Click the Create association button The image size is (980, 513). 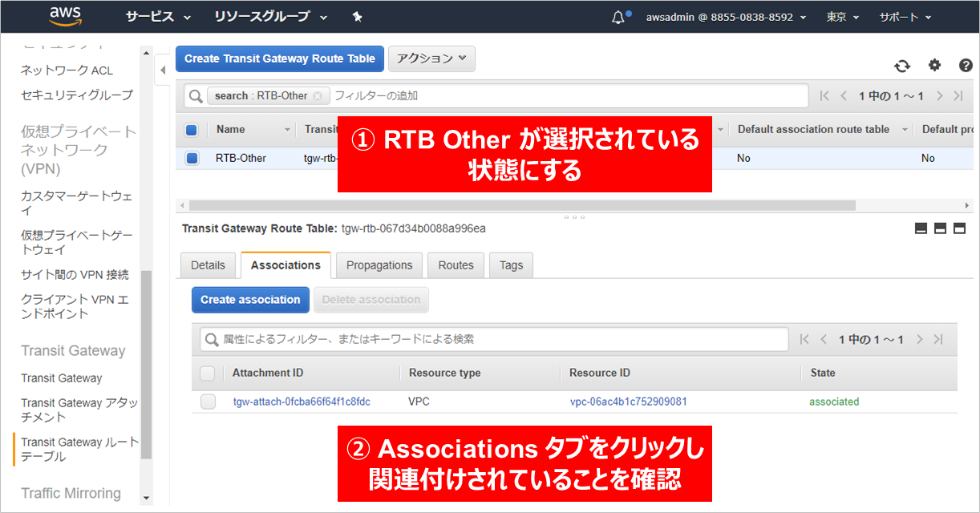click(250, 300)
